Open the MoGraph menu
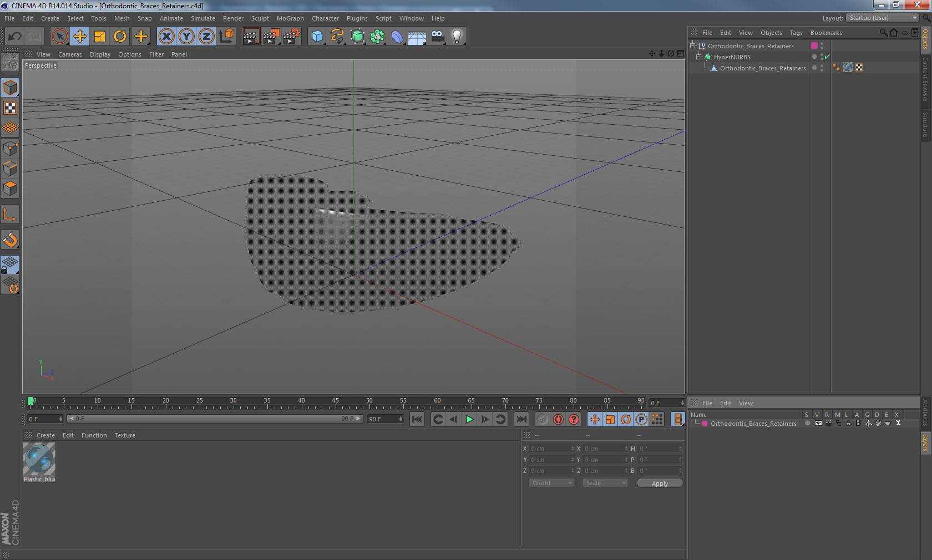This screenshot has height=560, width=932. pyautogui.click(x=290, y=18)
